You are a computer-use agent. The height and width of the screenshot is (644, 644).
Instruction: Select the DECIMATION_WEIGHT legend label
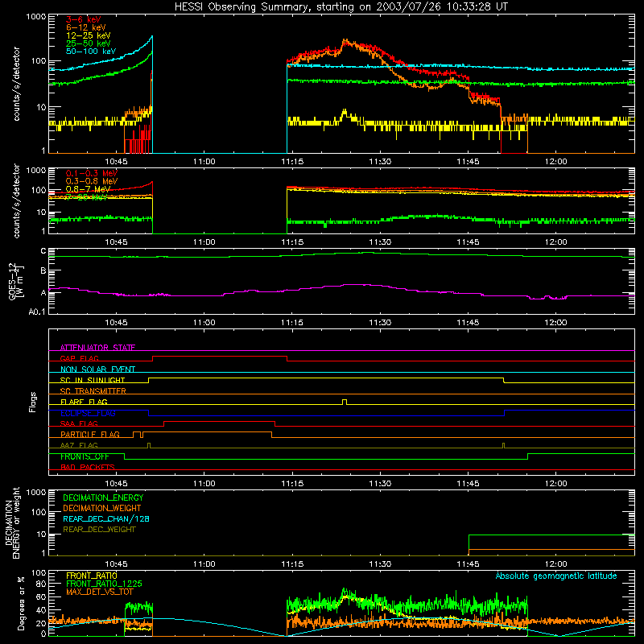102,509
